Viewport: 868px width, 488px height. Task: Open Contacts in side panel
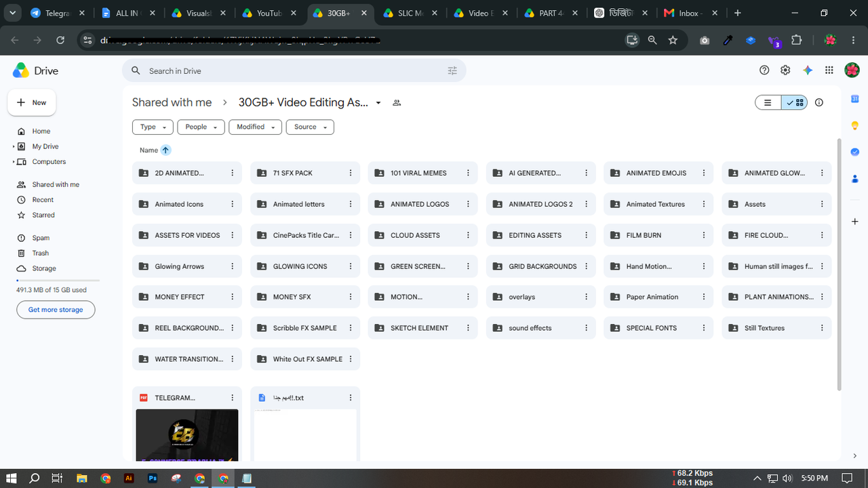[x=855, y=178]
